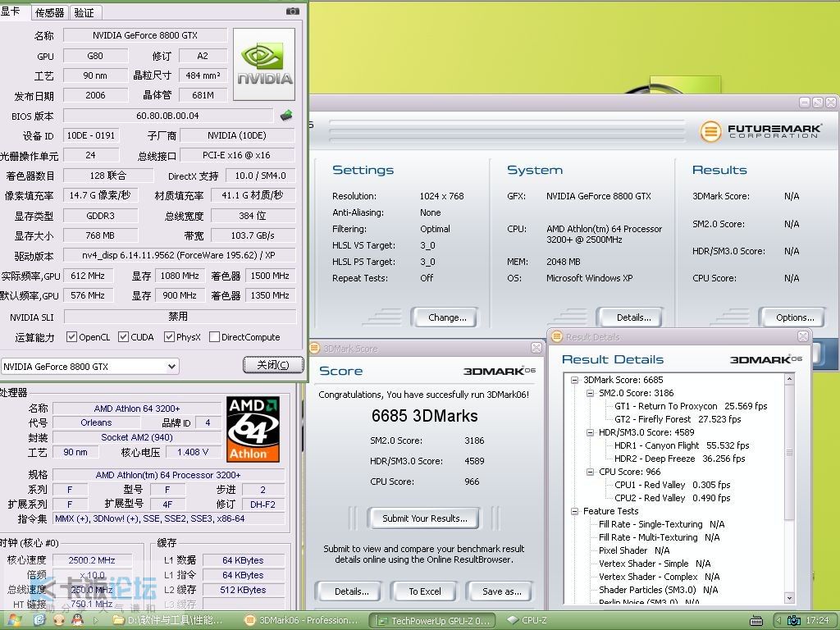
Task: Click the Result Details scrollbar thumb
Action: tap(789, 452)
